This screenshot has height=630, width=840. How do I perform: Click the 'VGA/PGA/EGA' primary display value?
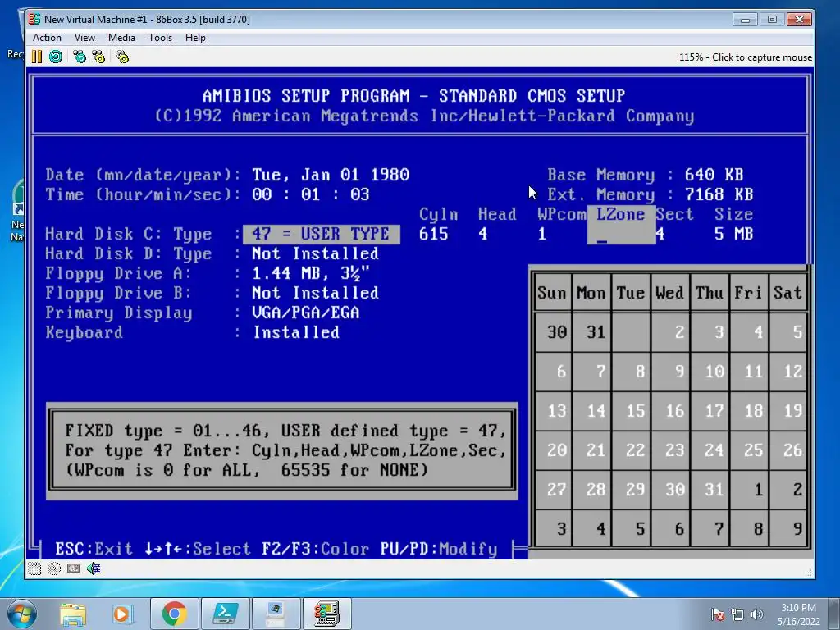point(305,313)
